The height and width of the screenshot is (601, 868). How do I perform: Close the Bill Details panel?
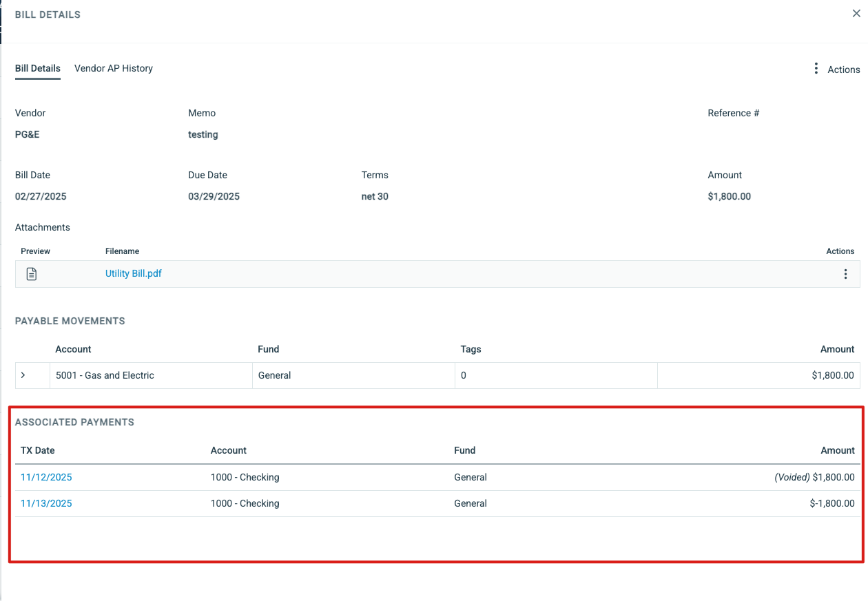point(856,14)
